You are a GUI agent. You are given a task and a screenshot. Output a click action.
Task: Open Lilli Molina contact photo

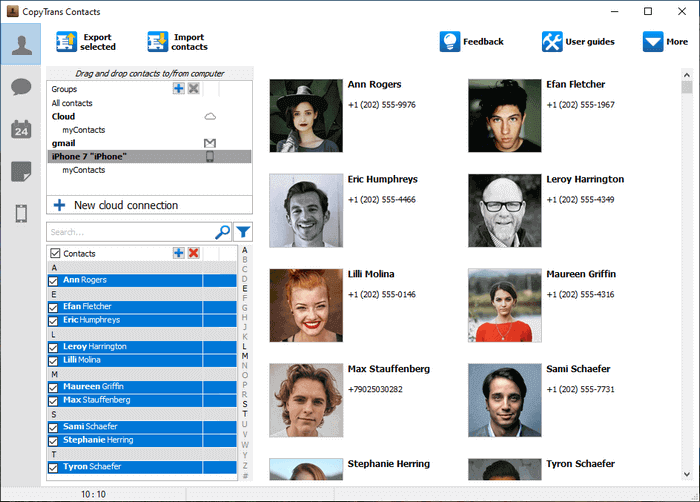pos(306,305)
